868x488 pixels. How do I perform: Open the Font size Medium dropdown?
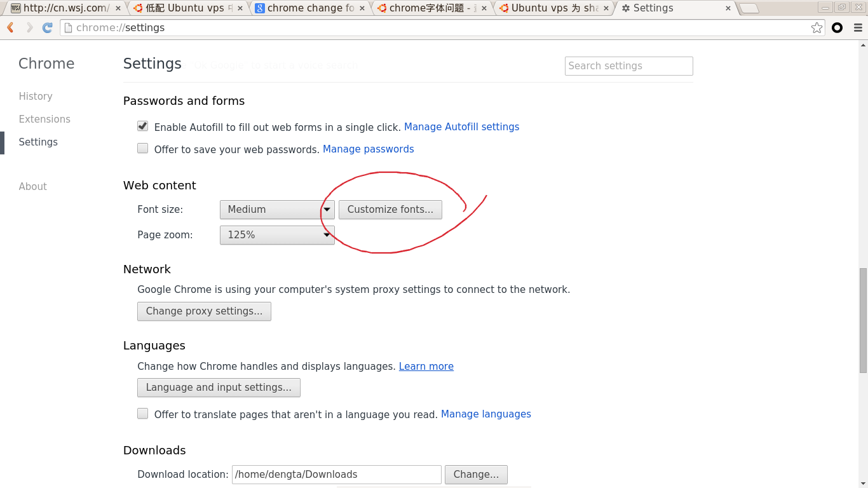point(277,209)
